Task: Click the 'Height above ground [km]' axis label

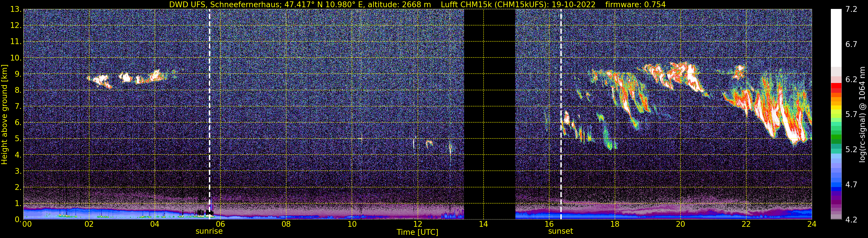Action: 4,115
